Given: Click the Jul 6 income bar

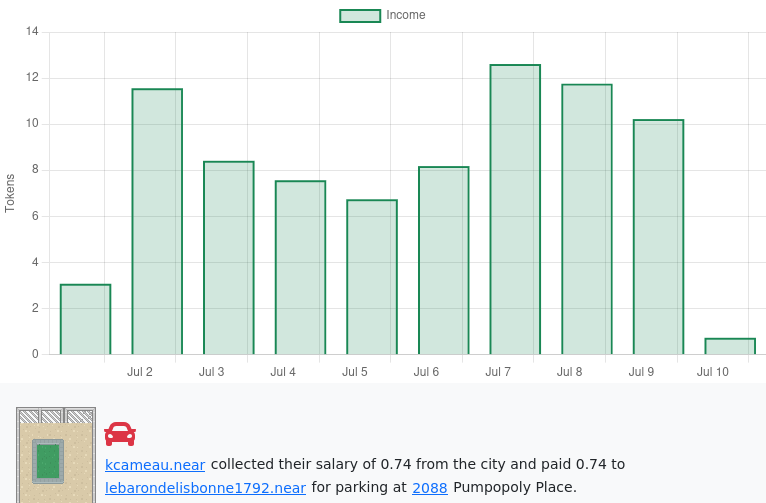Looking at the screenshot, I should [x=444, y=261].
